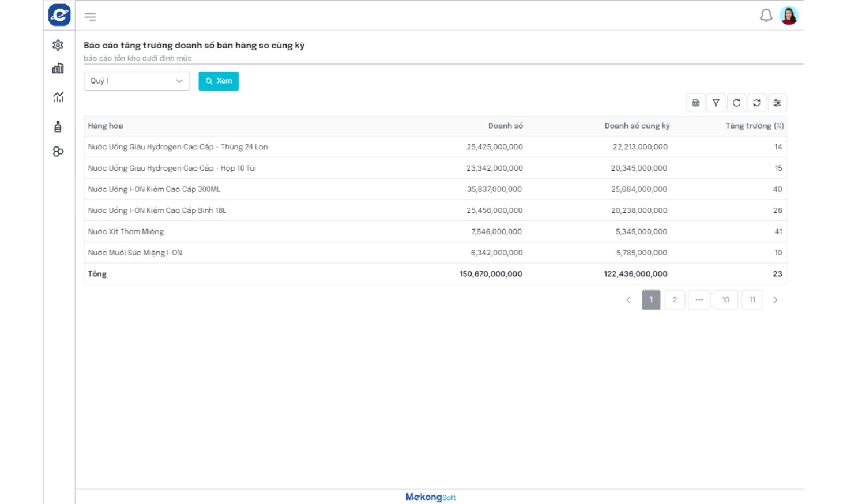Open the growth analytics sidebar icon

pos(58,97)
